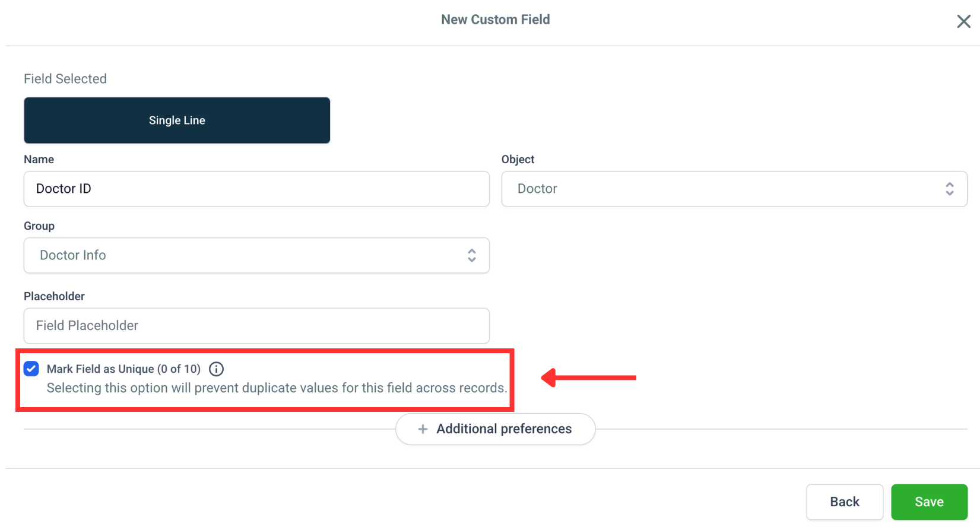Click the Field Selected heading

click(65, 79)
